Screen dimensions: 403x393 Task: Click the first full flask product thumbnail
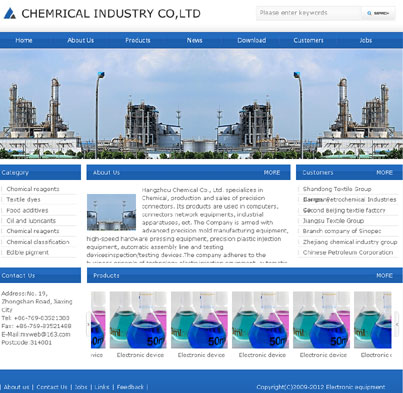coord(138,320)
